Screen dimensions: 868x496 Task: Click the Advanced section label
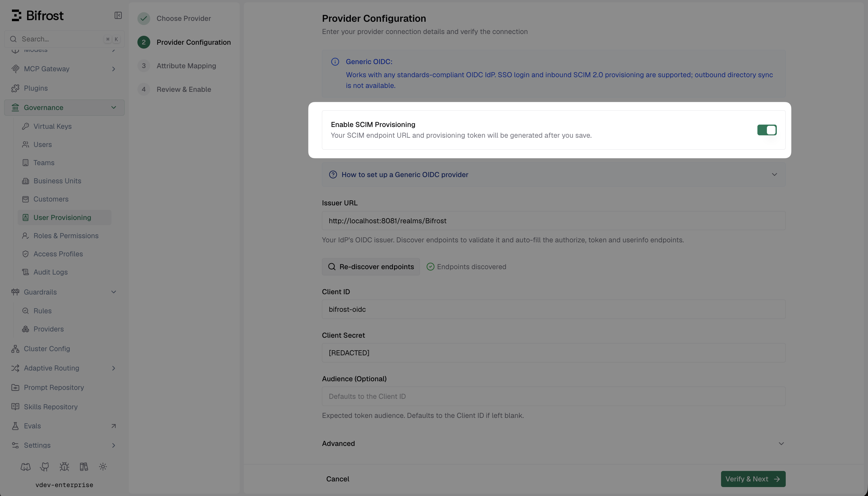(338, 444)
